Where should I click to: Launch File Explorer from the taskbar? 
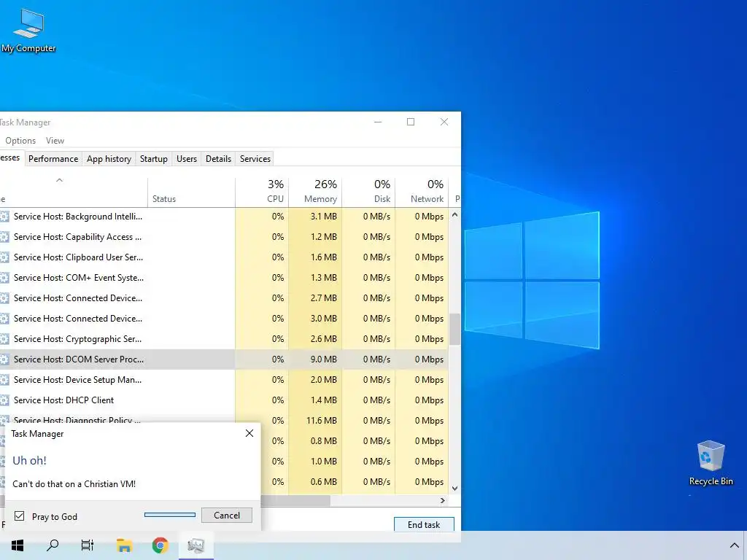coord(124,545)
